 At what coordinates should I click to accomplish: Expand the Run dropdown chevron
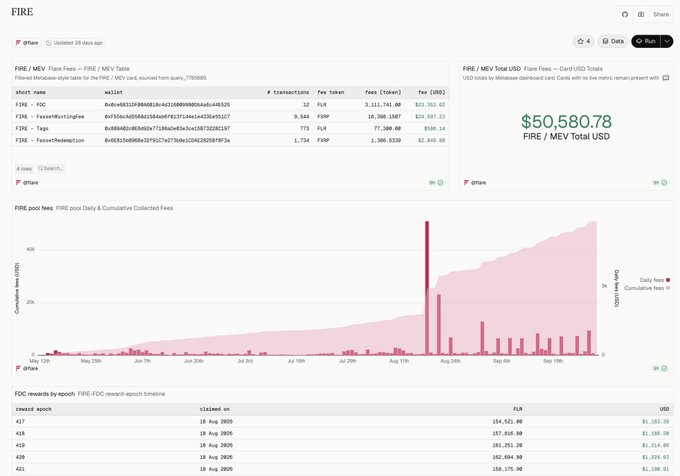(x=667, y=41)
